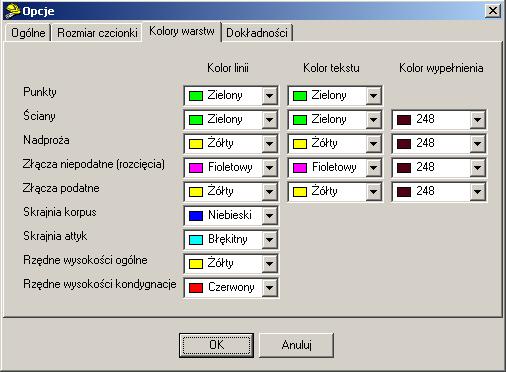Click the Punkty row label
506x372 pixels.
[40, 92]
